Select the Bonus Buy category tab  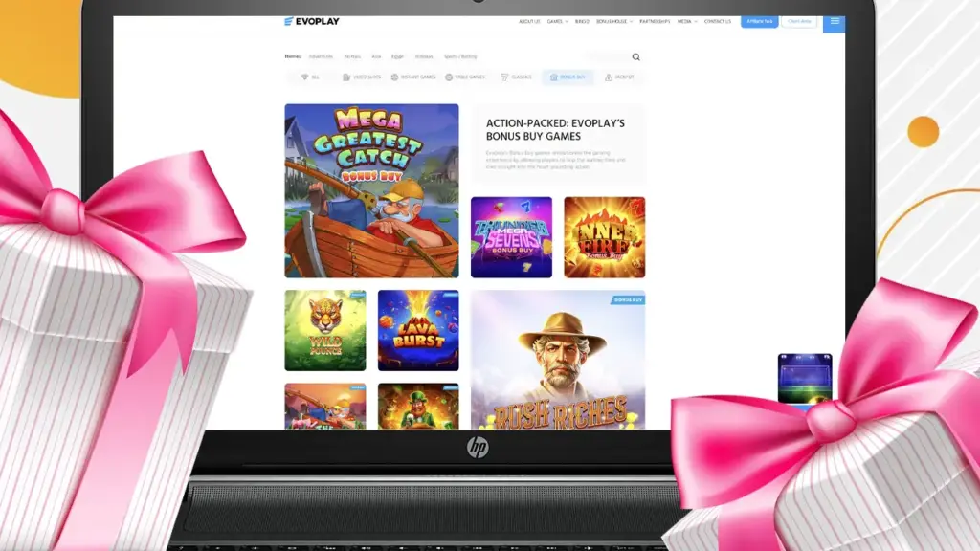[x=568, y=77]
